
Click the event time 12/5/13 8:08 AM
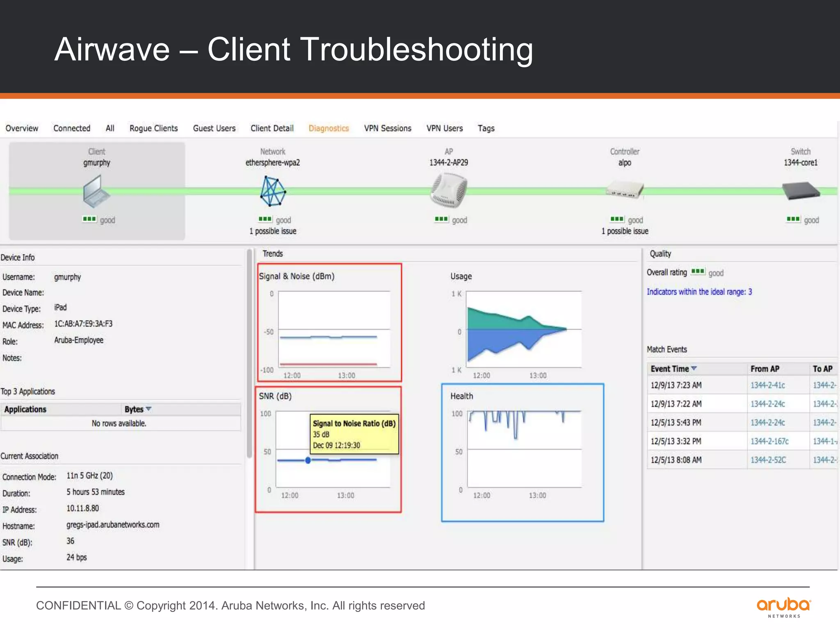click(676, 460)
